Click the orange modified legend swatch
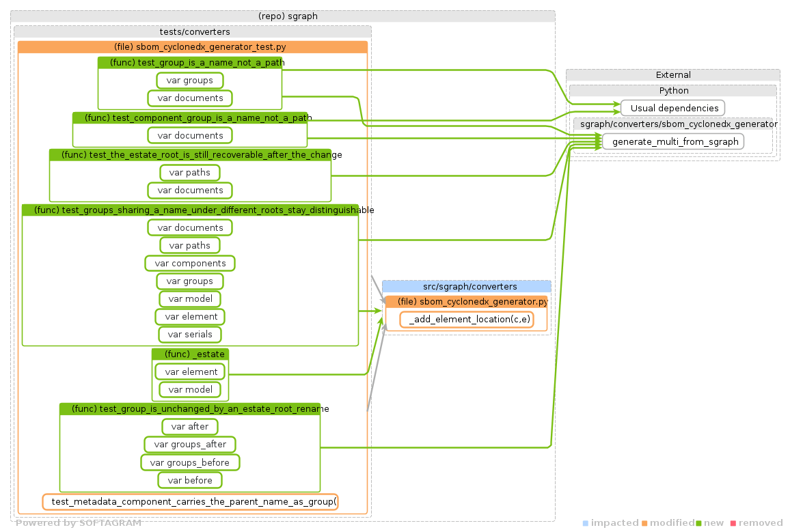 coord(644,523)
